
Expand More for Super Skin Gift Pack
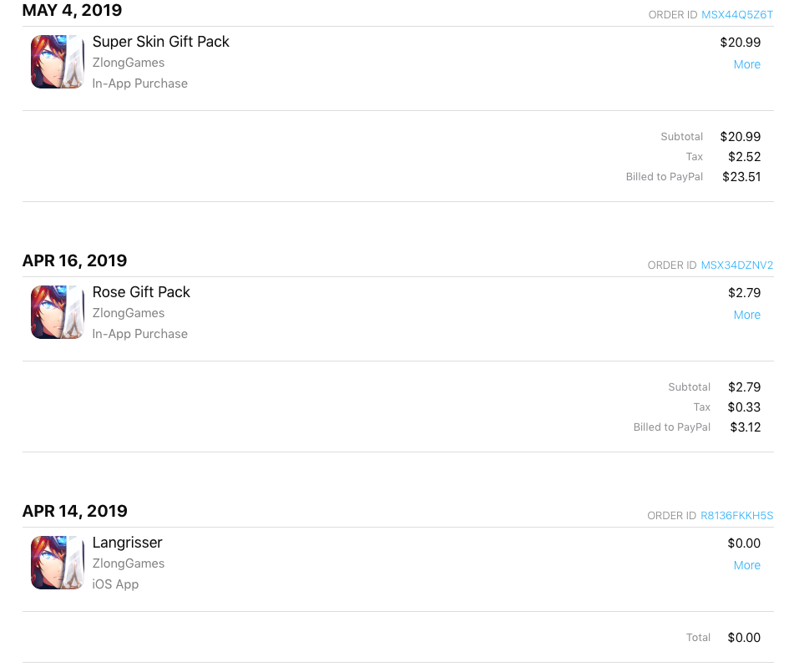tap(746, 65)
